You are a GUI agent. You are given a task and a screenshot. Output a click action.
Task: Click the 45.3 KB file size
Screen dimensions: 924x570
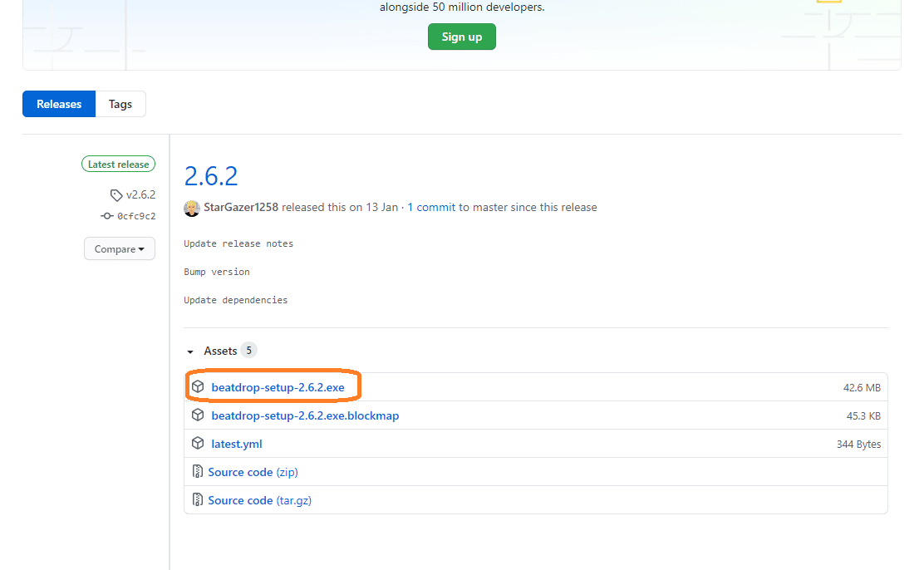point(863,415)
